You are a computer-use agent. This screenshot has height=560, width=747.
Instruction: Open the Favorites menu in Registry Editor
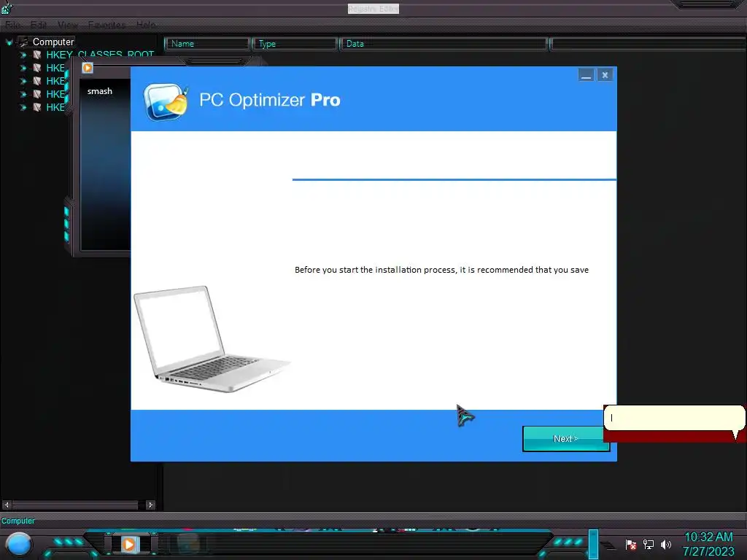tap(107, 25)
